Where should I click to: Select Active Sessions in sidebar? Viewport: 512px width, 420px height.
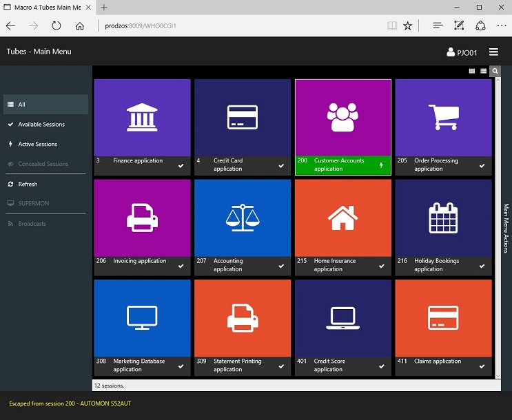(37, 145)
